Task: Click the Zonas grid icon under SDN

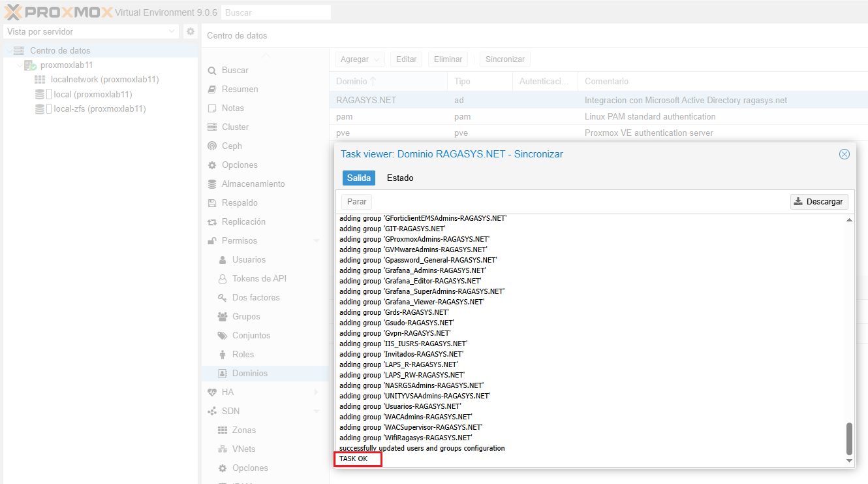Action: pyautogui.click(x=222, y=430)
